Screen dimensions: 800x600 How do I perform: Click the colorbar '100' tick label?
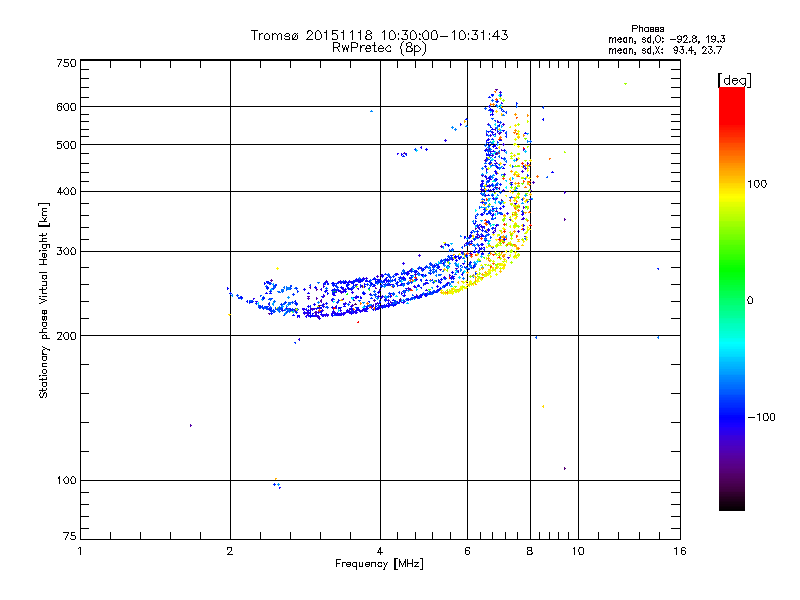tap(757, 184)
